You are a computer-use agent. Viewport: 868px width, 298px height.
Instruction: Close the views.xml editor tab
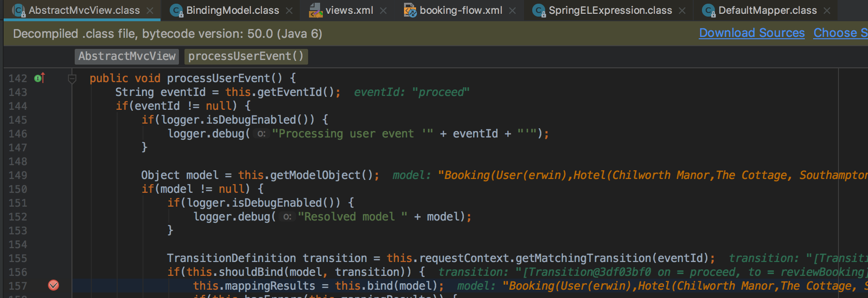tap(383, 11)
